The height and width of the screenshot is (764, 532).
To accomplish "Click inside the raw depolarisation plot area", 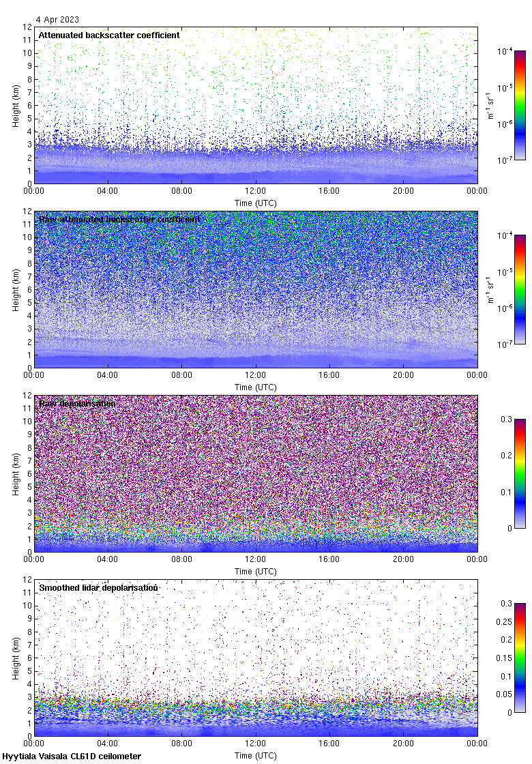I will coord(255,473).
